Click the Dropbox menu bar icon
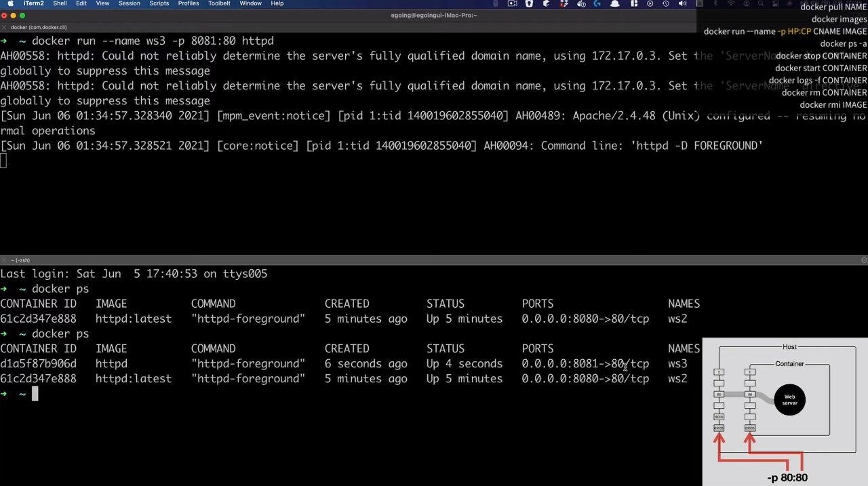Image resolution: width=868 pixels, height=486 pixels. [564, 3]
